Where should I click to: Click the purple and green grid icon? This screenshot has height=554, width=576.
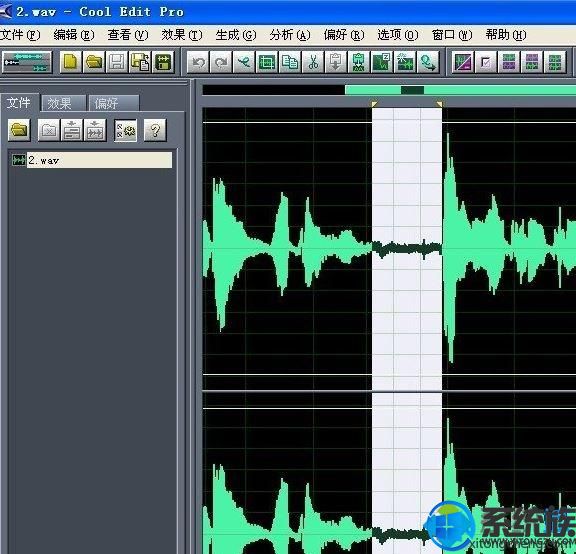[x=532, y=62]
